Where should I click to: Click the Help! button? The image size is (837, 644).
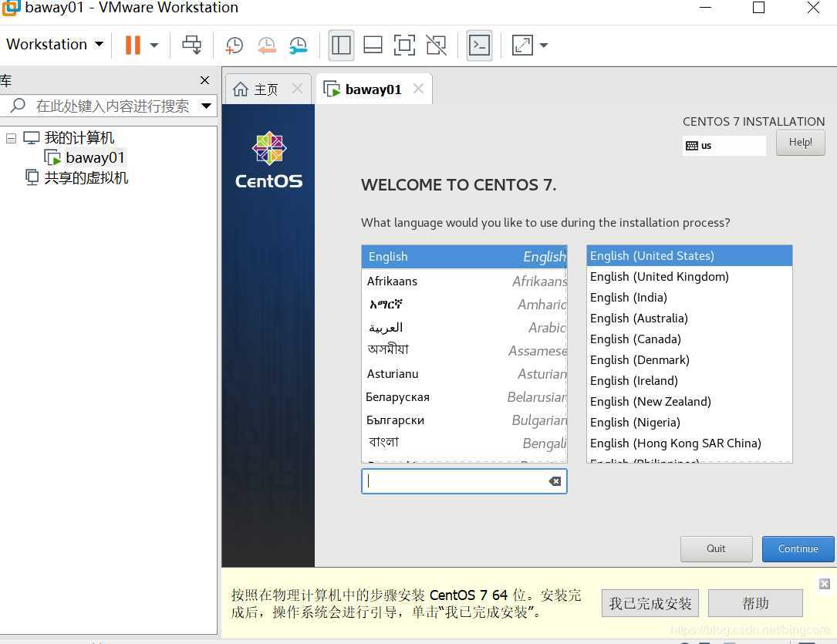click(x=800, y=143)
